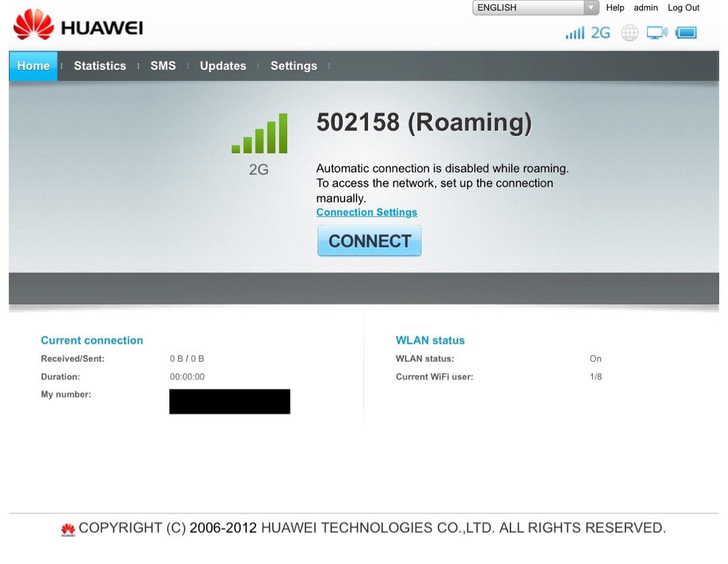Viewport: 728px width, 564px height.
Task: Click the globe internet status icon
Action: [x=629, y=32]
